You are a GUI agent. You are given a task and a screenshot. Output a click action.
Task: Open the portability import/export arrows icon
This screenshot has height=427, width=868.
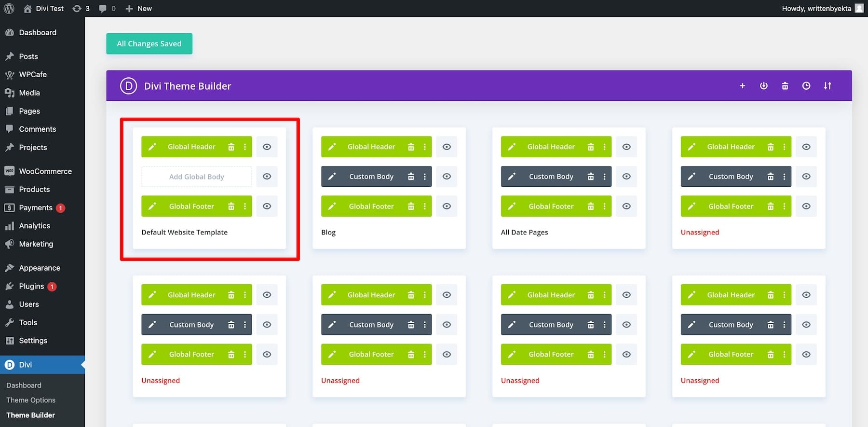point(827,86)
